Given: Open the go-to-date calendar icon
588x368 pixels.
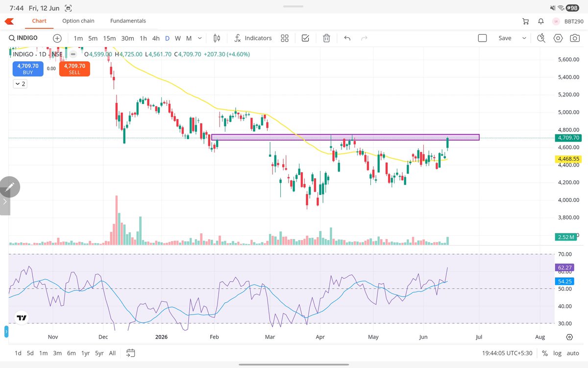Looking at the screenshot, I should [x=130, y=353].
